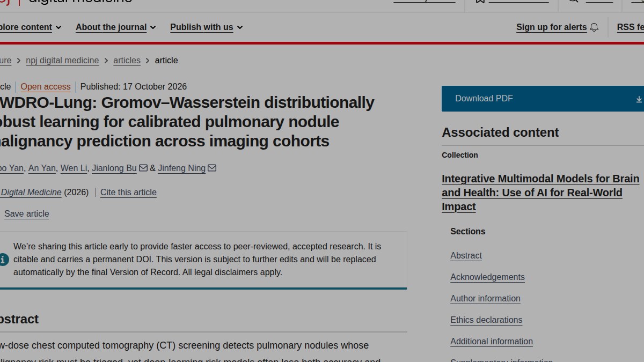Open author An Yan's details
644x362 pixels.
click(x=42, y=168)
